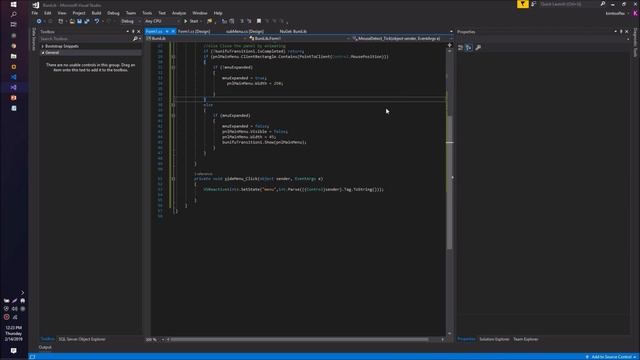Open the Action Center notification icon
The width and height of the screenshot is (640, 360).
click(x=13, y=351)
